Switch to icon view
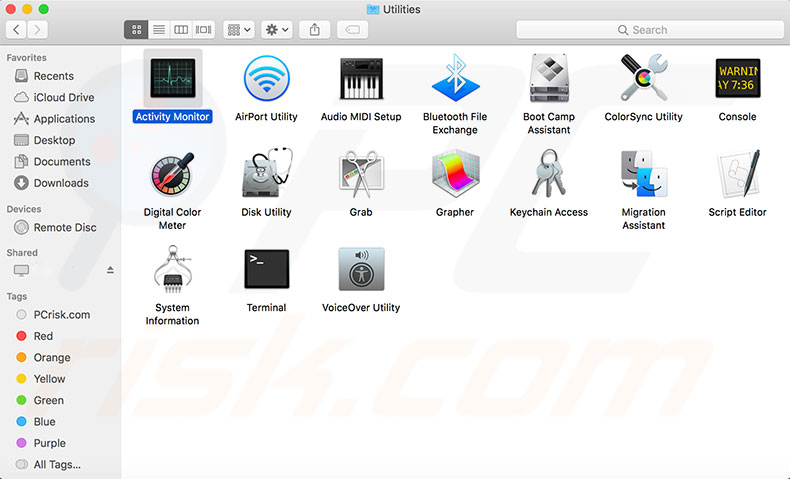The width and height of the screenshot is (790, 479). pos(136,30)
